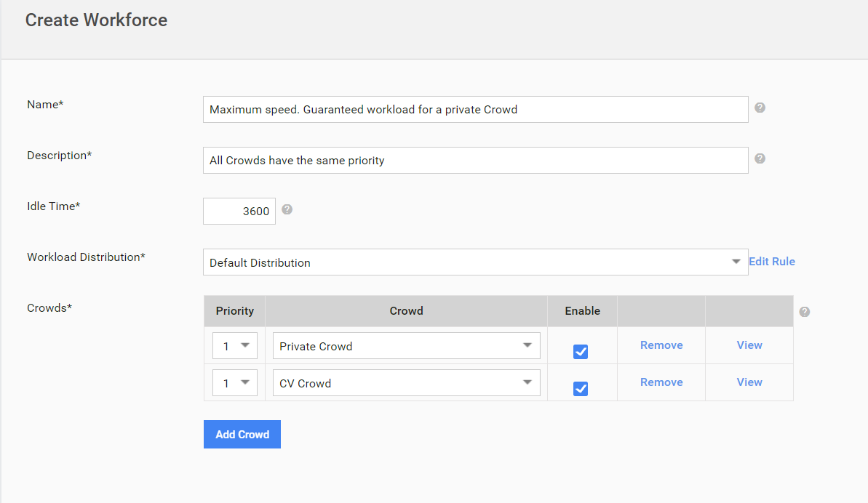Remove the CV Crowd row

[661, 382]
